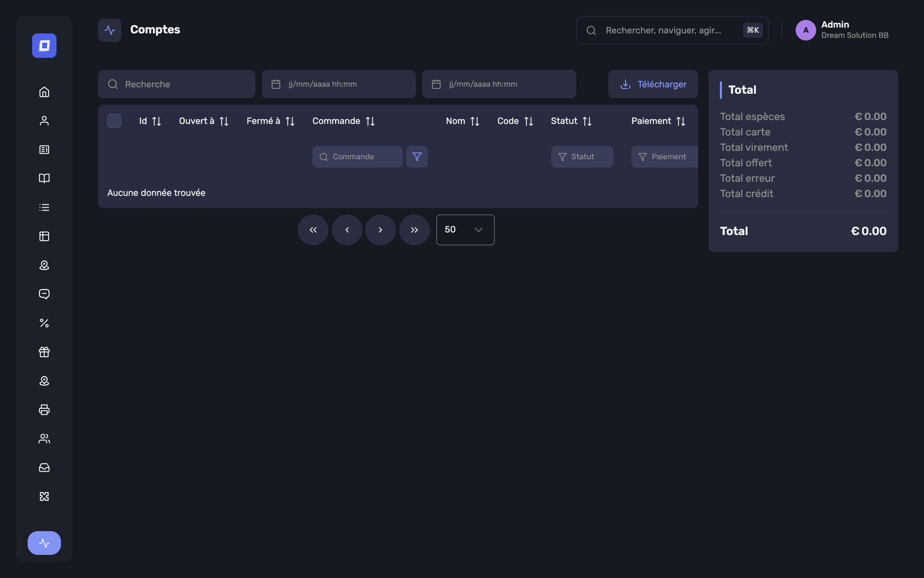Click the puzzle piece integrations icon
The height and width of the screenshot is (578, 924).
(44, 496)
